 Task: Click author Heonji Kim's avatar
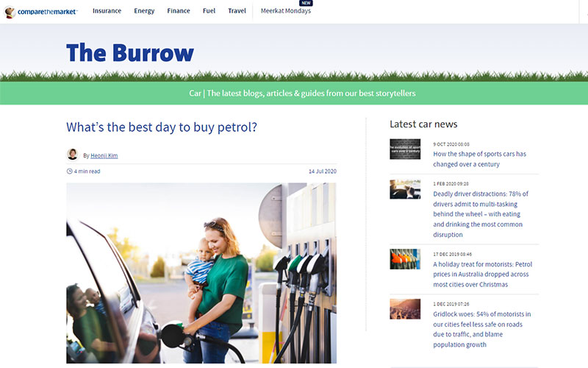tap(72, 155)
